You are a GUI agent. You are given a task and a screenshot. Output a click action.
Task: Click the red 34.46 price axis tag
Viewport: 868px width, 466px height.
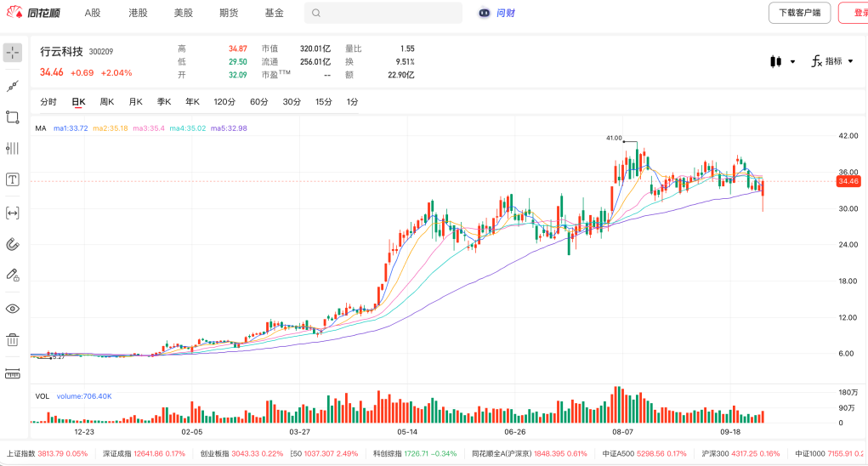[x=848, y=181]
